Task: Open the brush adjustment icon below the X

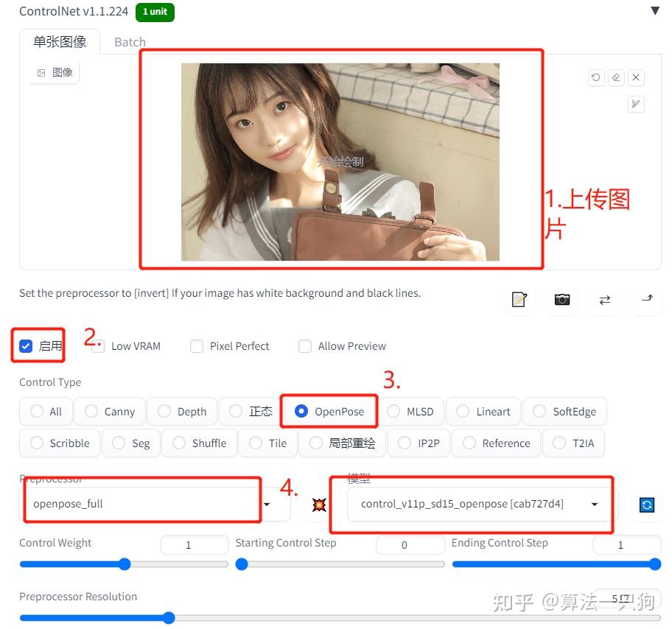Action: point(635,104)
